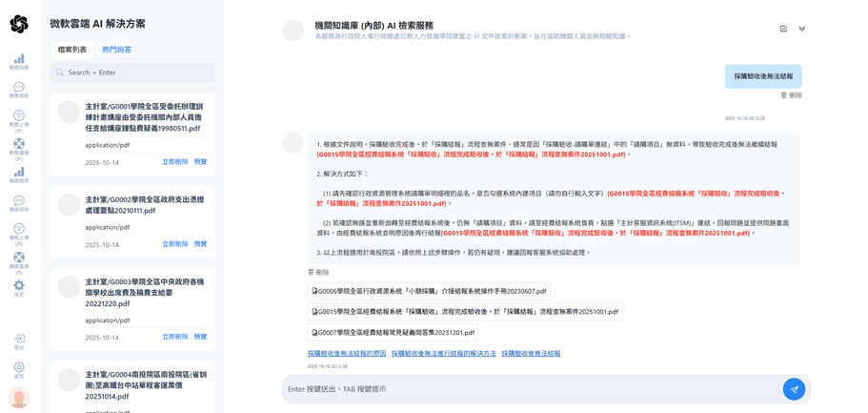
Task: Click the user avatar at sidebar bottom
Action: [x=19, y=398]
